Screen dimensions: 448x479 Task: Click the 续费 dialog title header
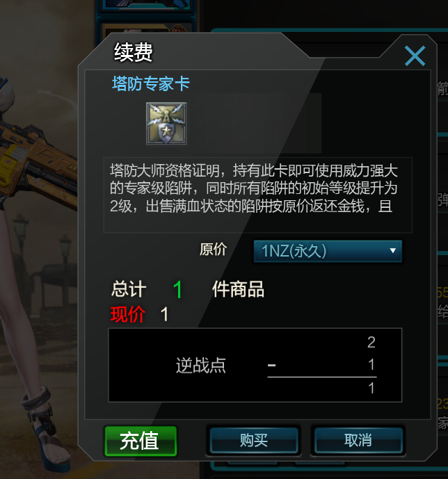[134, 52]
